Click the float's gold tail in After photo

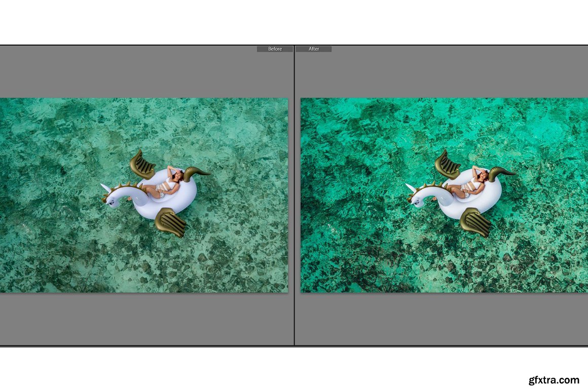point(501,173)
